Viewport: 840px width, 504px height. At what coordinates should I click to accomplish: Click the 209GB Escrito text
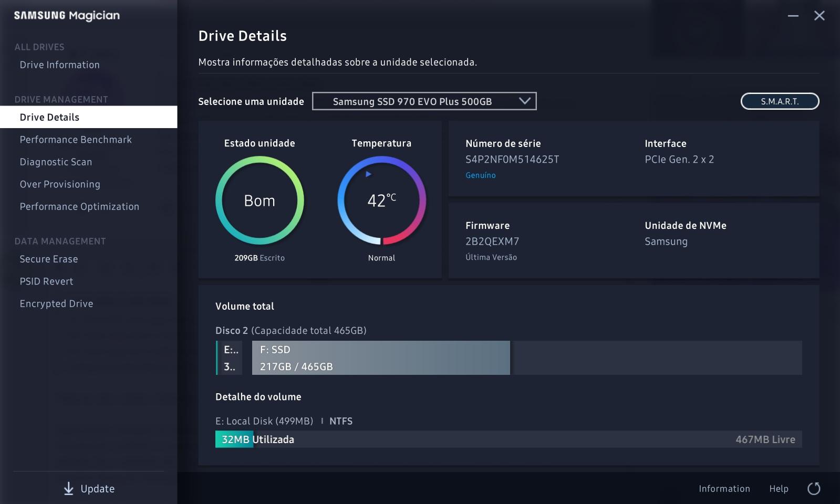[x=260, y=258]
